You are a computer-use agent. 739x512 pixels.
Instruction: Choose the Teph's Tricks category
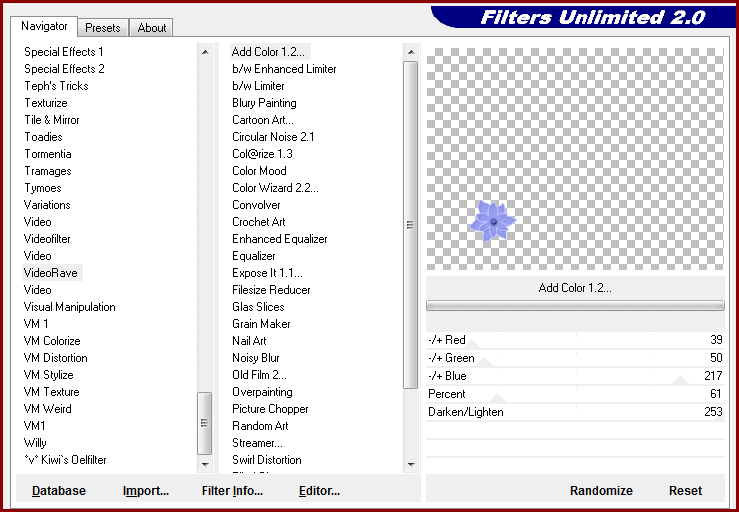56,86
